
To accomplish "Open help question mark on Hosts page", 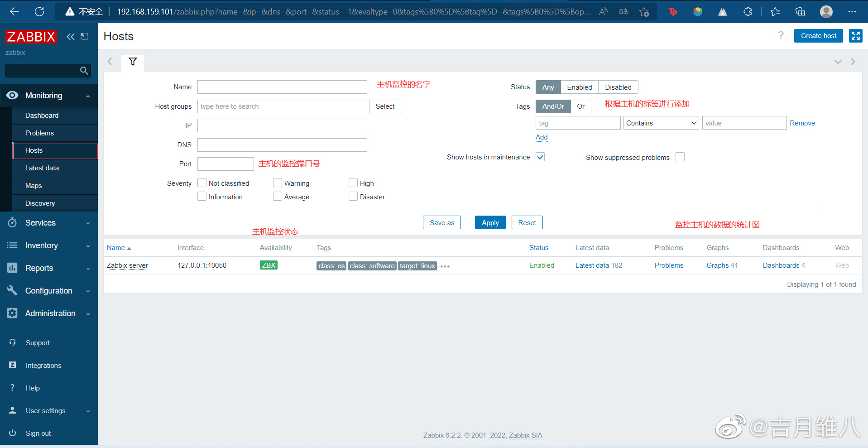I will click(781, 35).
